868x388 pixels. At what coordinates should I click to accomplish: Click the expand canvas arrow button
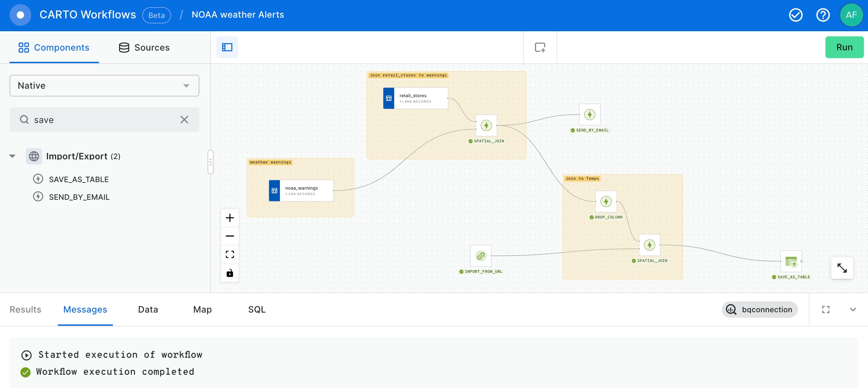(842, 268)
